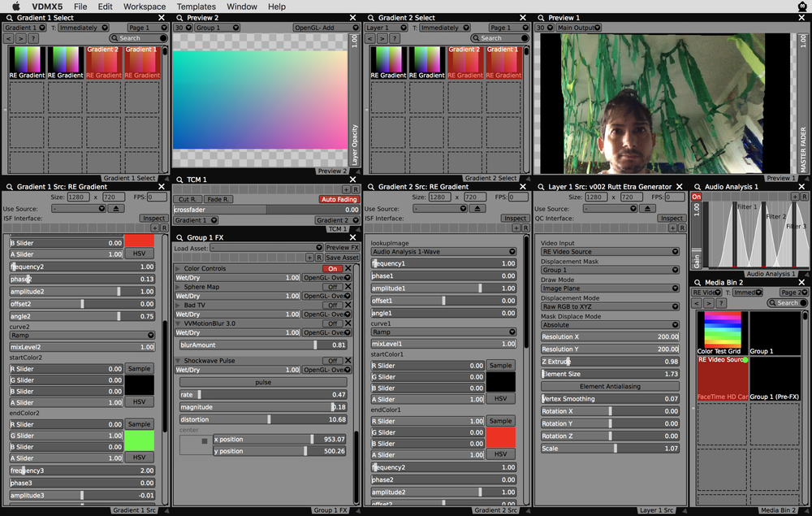The image size is (812, 516).
Task: Remove the Shockwave Pulse effect
Action: click(348, 361)
